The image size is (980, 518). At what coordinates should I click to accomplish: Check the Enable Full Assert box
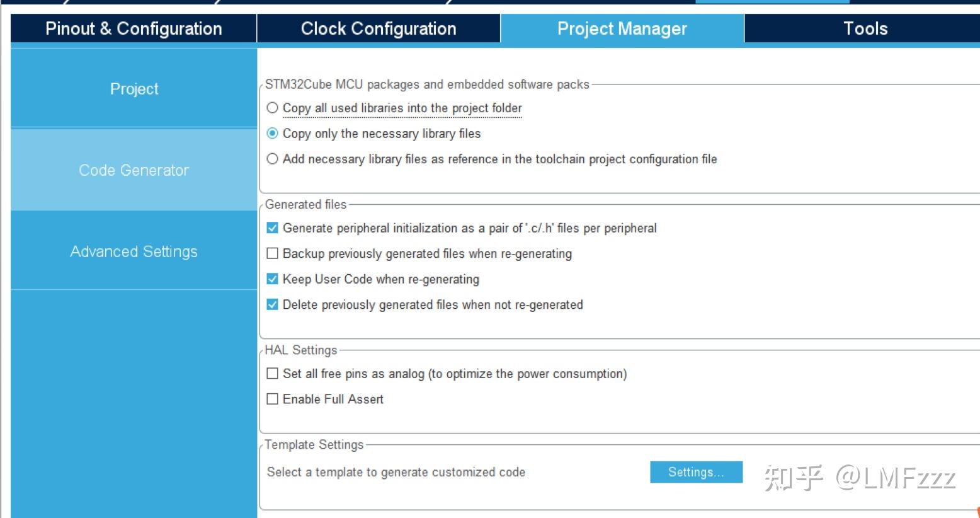click(x=273, y=399)
